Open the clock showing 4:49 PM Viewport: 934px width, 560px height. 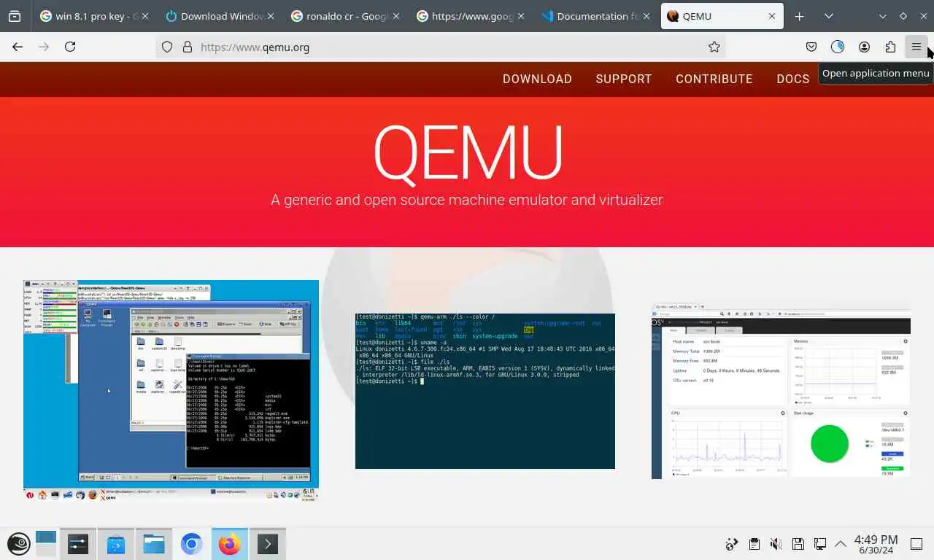click(876, 544)
